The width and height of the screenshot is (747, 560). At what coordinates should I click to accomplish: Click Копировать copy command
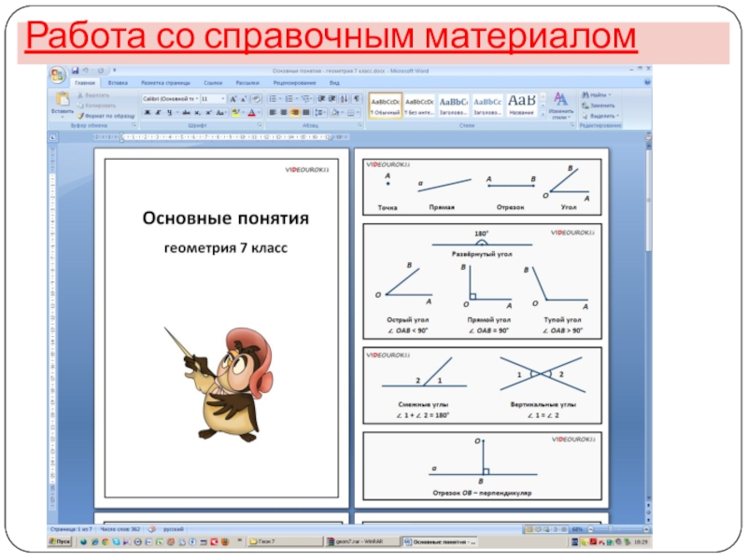click(x=97, y=105)
